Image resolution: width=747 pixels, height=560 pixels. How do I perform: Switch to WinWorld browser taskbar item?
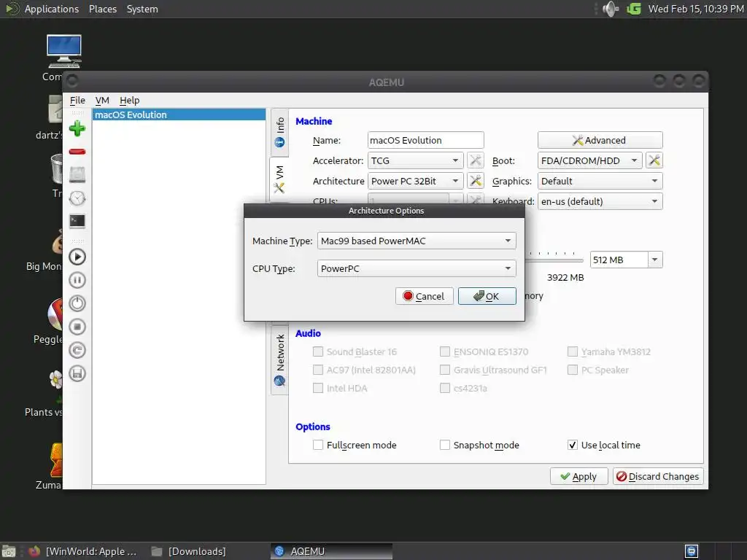click(x=83, y=551)
